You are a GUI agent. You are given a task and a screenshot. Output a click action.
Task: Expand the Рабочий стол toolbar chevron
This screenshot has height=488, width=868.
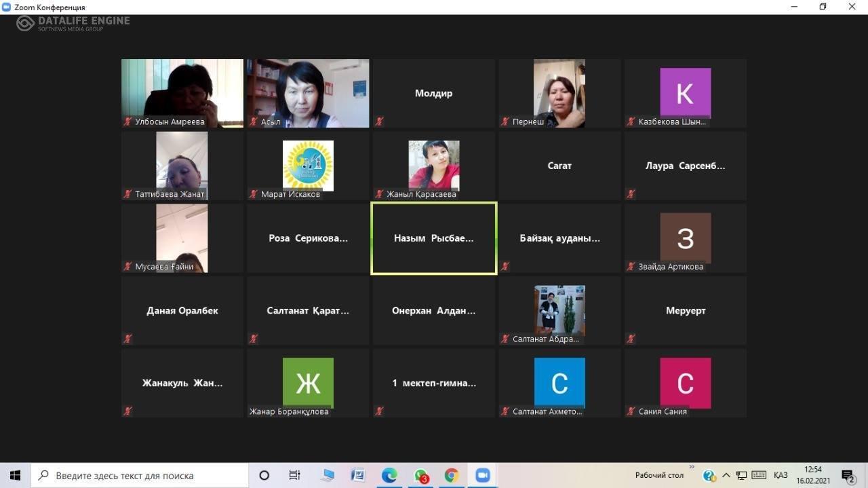pos(692,467)
